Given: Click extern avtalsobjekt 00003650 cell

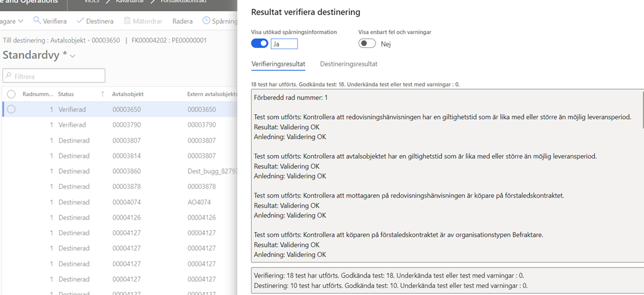Looking at the screenshot, I should 202,110.
